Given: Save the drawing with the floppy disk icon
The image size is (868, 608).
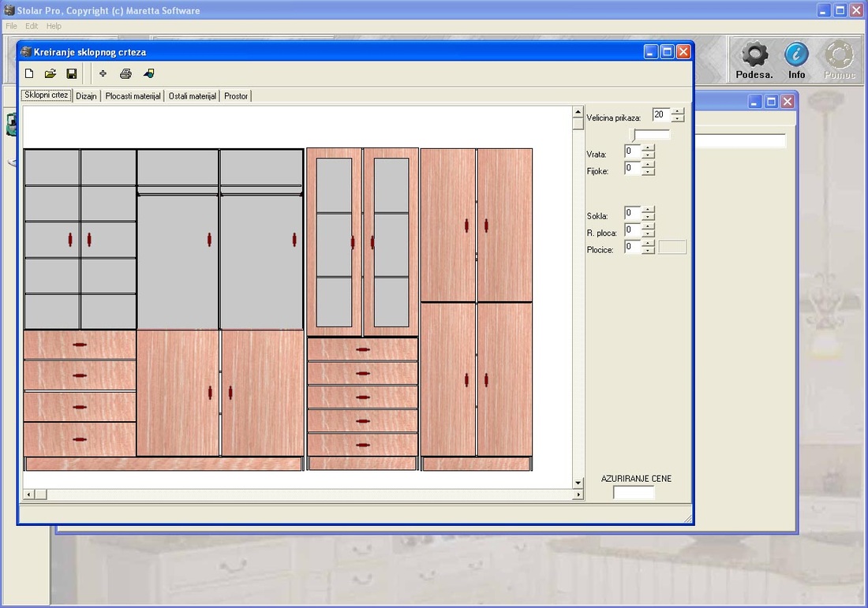Looking at the screenshot, I should pyautogui.click(x=72, y=74).
